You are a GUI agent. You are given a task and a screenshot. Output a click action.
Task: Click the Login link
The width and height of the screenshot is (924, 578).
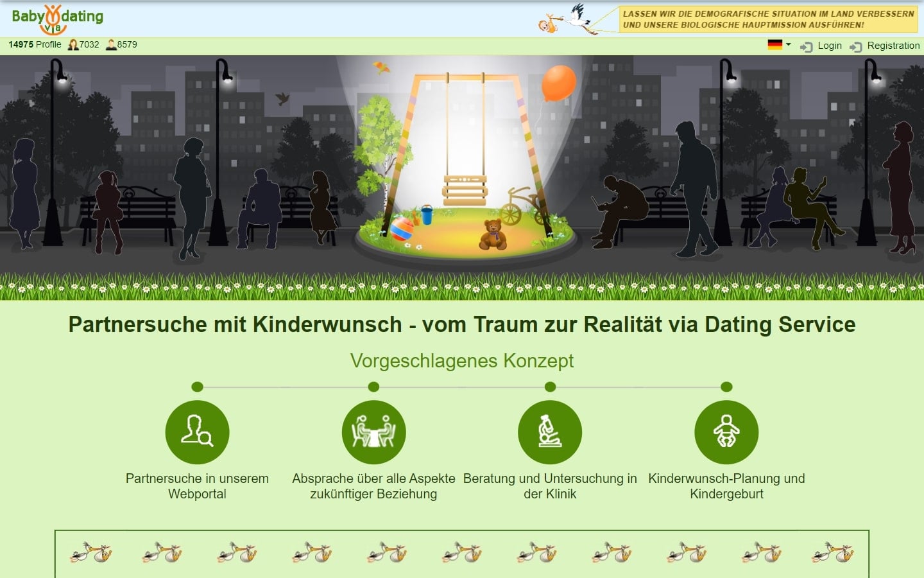[822, 46]
